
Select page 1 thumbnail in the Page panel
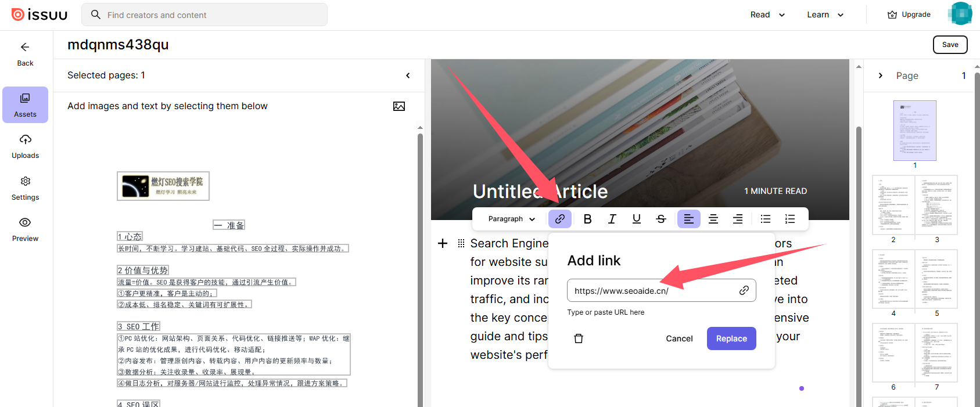coord(914,131)
